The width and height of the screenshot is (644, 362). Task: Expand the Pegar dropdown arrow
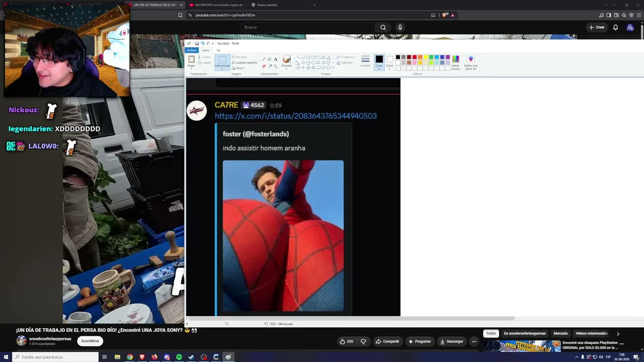(x=191, y=68)
